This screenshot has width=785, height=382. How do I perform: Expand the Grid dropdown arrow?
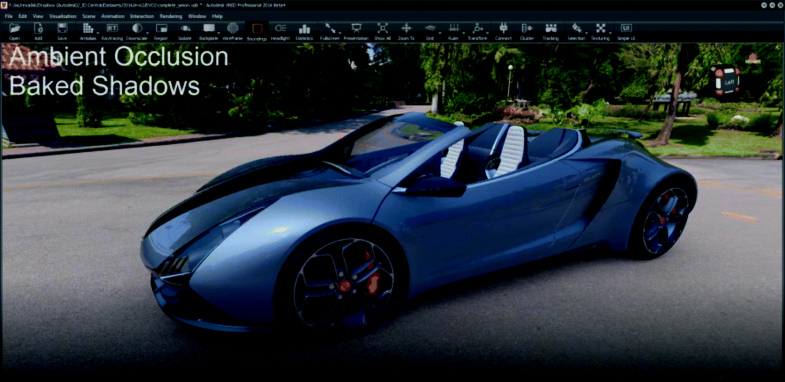pyautogui.click(x=440, y=33)
